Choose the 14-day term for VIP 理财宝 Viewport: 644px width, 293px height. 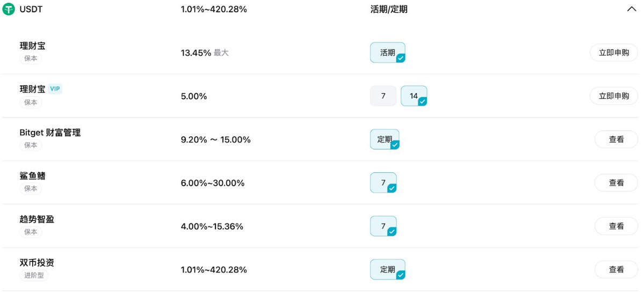point(414,96)
